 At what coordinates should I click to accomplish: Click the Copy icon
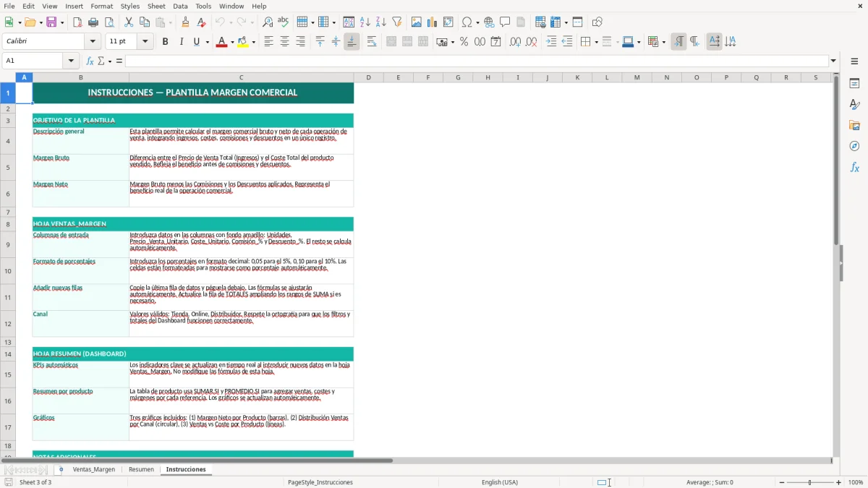145,22
